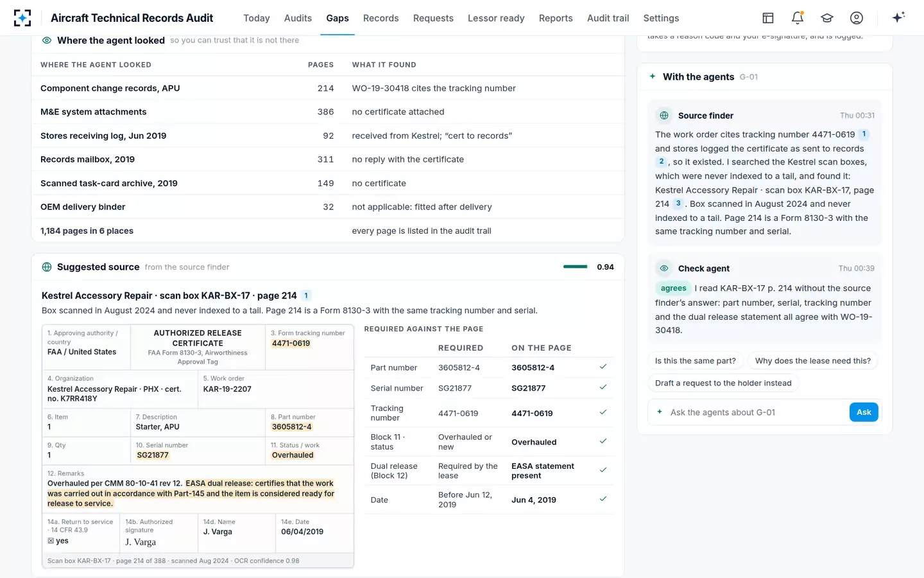Open citation 3 after page 214
Image resolution: width=924 pixels, height=578 pixels.
coord(678,204)
